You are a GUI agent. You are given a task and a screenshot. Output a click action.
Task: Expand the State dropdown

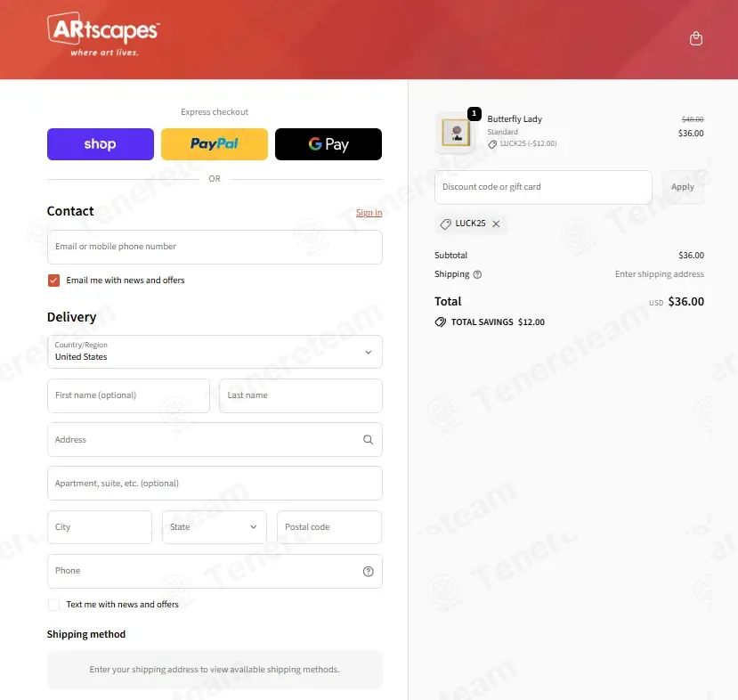pyautogui.click(x=215, y=527)
